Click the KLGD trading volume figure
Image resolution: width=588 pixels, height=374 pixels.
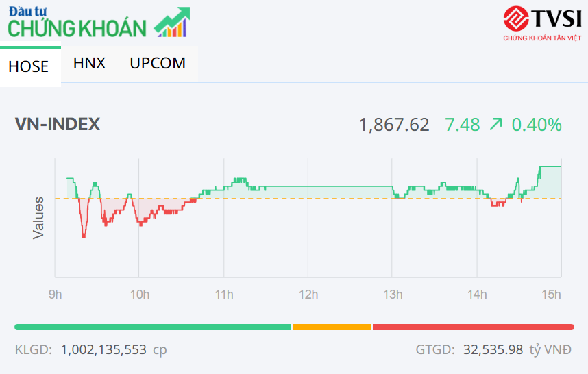(x=103, y=349)
